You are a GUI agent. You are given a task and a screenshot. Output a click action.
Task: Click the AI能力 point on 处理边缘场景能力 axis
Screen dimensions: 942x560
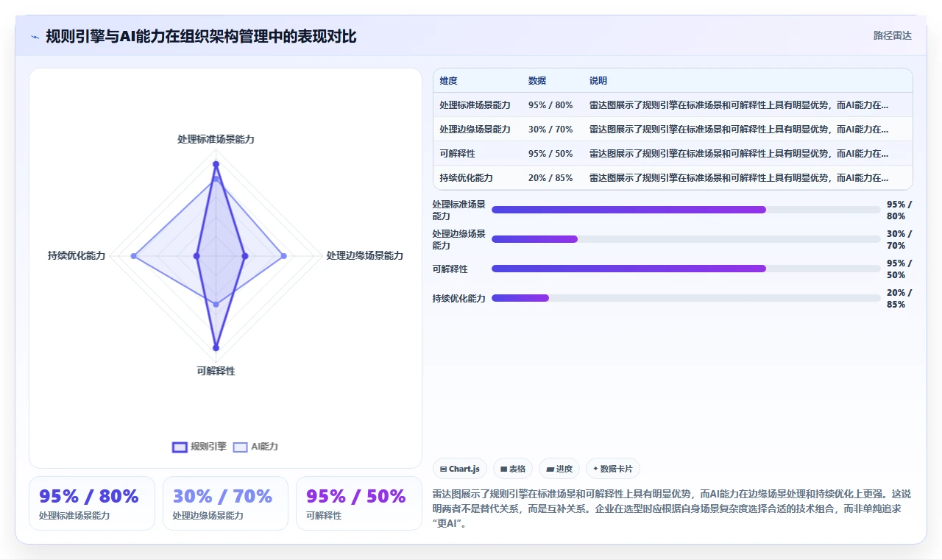pyautogui.click(x=284, y=255)
